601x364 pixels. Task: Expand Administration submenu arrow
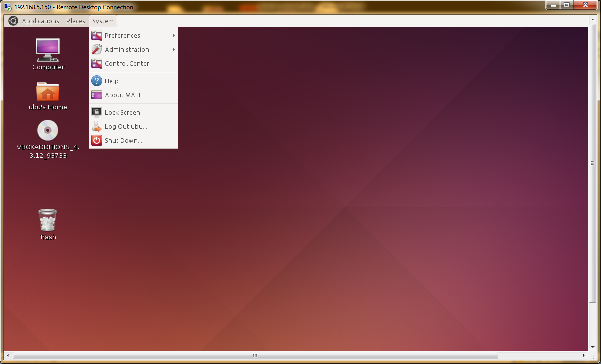[x=174, y=50]
